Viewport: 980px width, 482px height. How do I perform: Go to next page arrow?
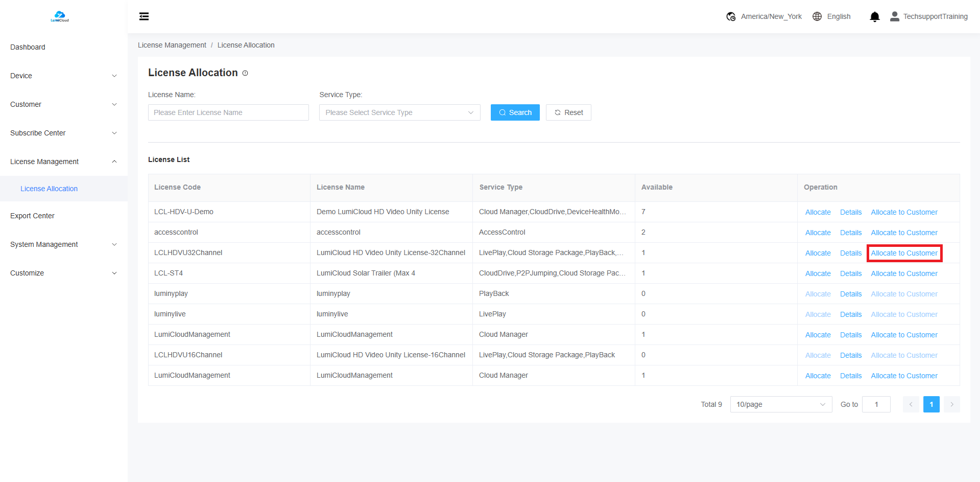pos(951,404)
